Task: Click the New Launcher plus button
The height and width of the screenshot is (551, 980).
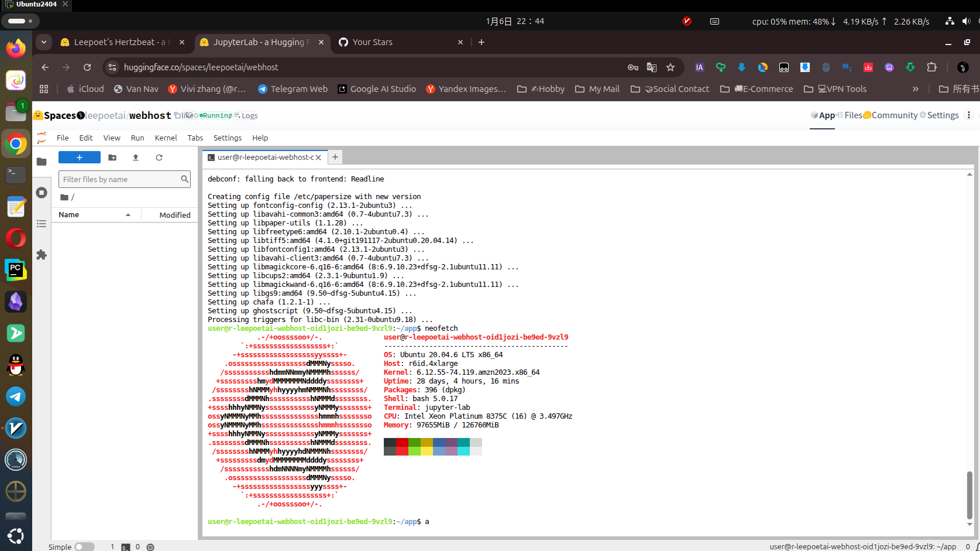Action: [80, 158]
